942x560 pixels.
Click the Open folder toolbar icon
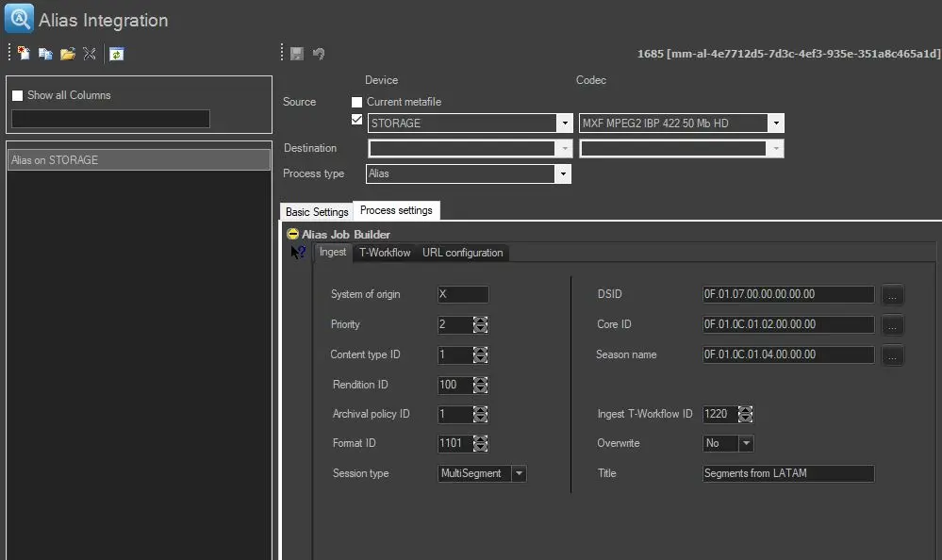(x=67, y=54)
